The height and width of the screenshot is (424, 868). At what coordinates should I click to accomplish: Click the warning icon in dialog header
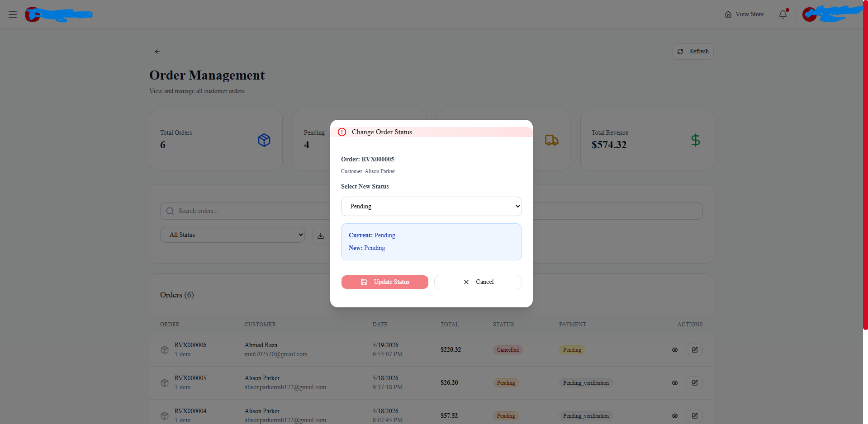point(342,132)
